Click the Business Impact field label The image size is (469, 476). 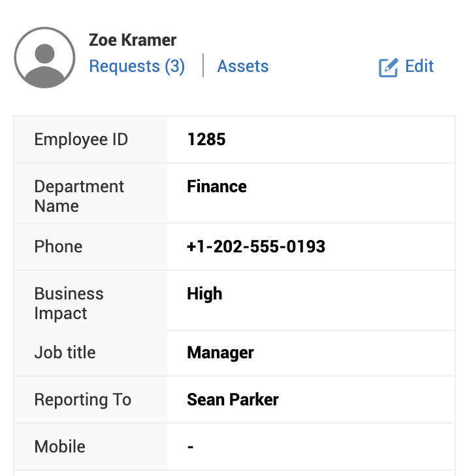coord(69,303)
